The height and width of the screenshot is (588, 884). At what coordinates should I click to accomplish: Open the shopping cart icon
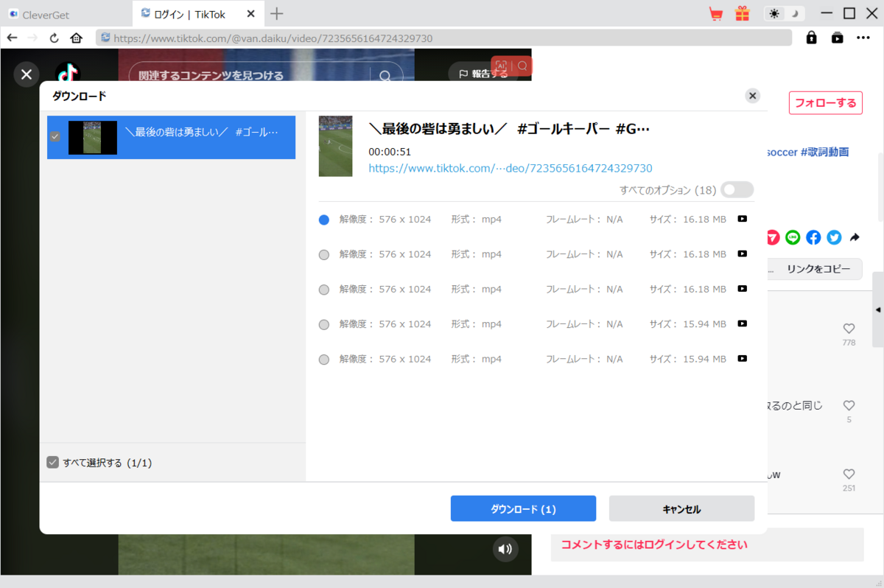(x=715, y=13)
